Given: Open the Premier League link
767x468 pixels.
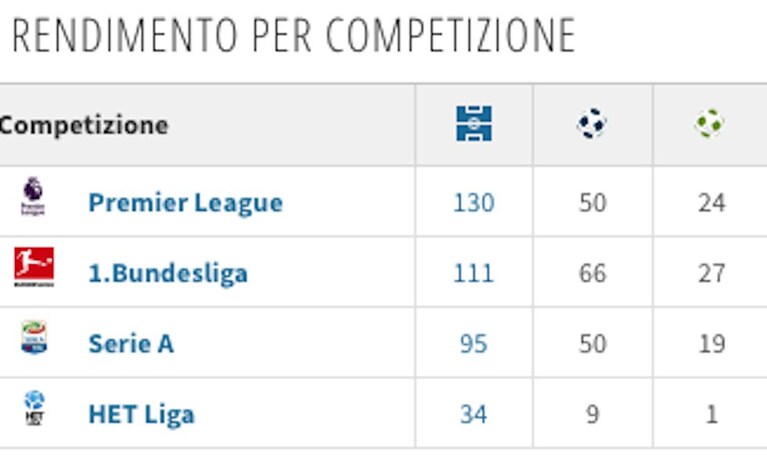Looking at the screenshot, I should click(x=185, y=203).
